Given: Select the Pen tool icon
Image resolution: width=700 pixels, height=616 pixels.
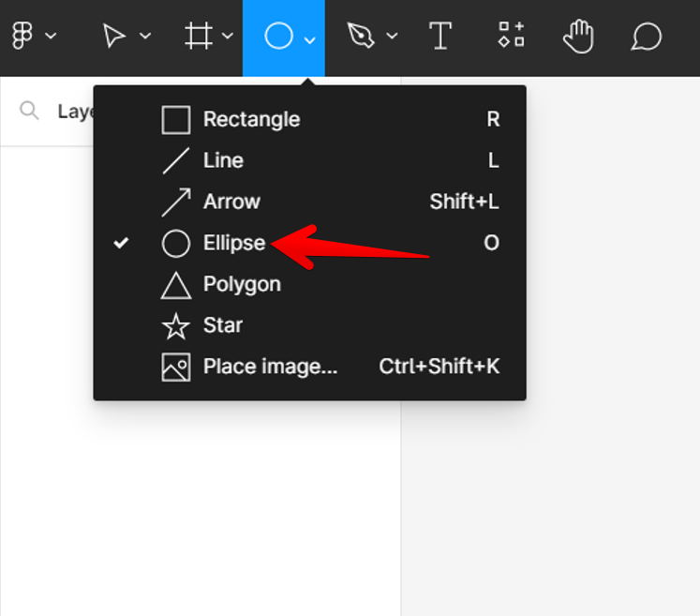Looking at the screenshot, I should (x=360, y=37).
